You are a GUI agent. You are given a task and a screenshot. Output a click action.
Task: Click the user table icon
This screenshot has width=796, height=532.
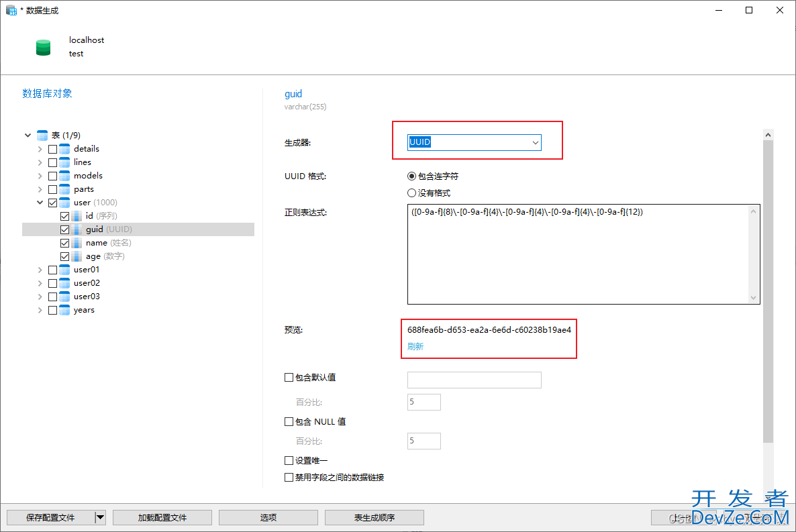64,203
